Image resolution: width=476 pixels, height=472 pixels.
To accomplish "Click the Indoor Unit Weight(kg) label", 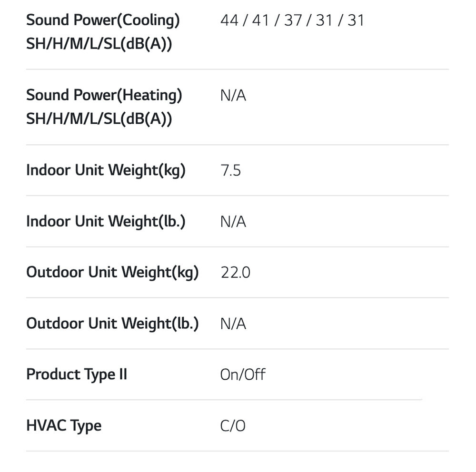I will point(106,170).
